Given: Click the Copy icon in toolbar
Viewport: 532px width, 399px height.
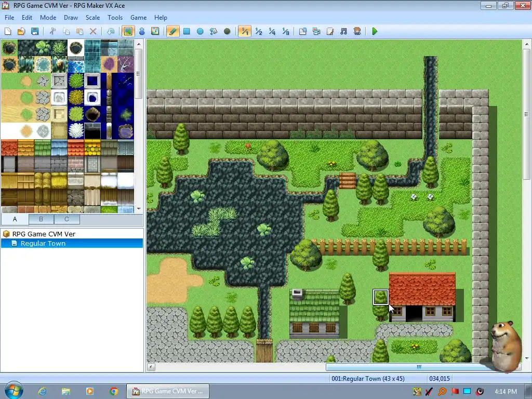Looking at the screenshot, I should [x=66, y=31].
